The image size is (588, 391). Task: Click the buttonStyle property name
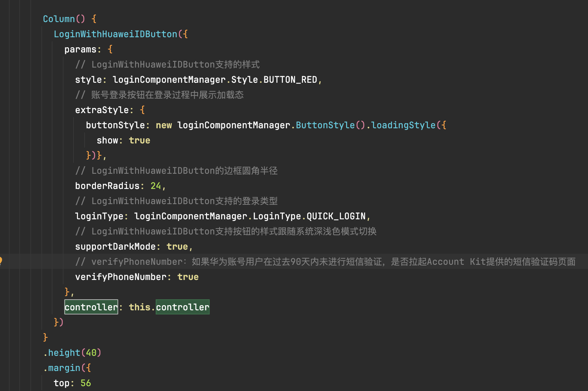click(115, 125)
